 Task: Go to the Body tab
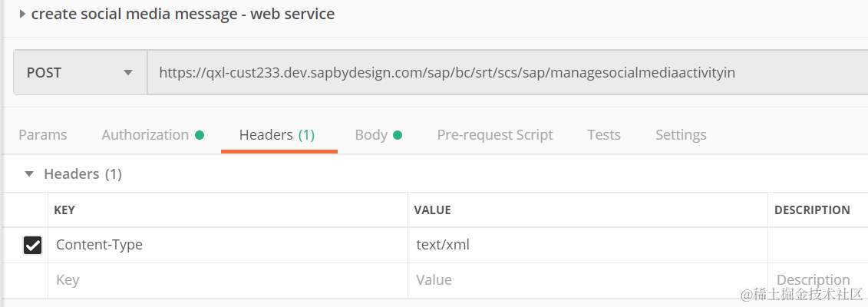click(x=371, y=135)
